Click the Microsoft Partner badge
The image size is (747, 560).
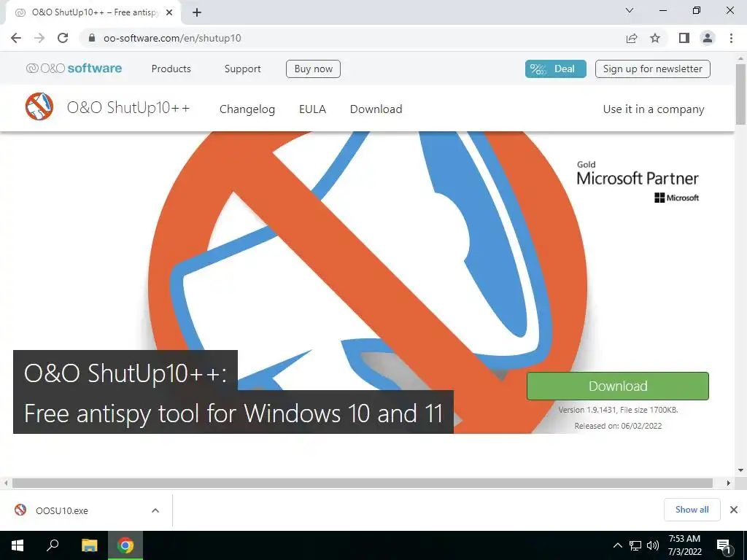coord(638,182)
